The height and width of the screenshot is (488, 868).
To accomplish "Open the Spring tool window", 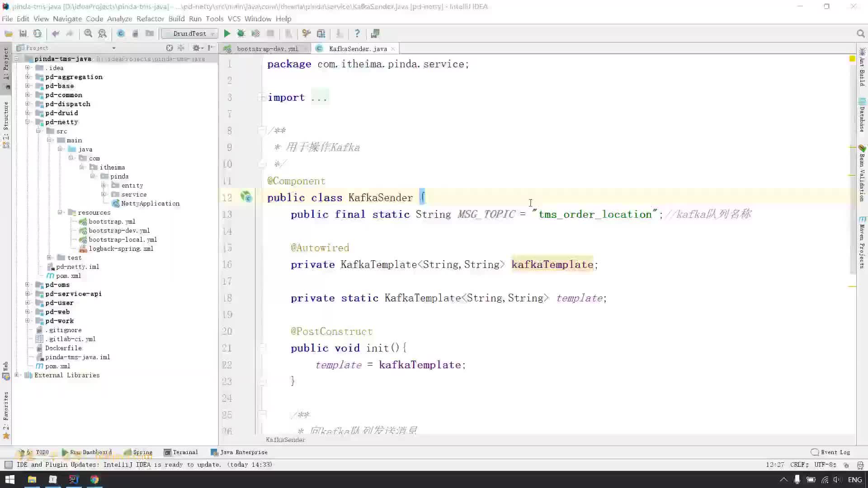I will pos(138,452).
